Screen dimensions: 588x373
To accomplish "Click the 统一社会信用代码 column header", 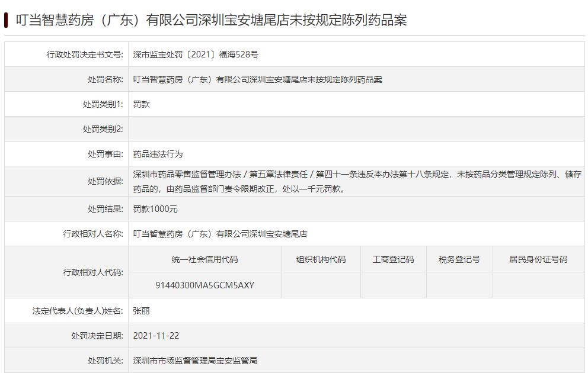I will pyautogui.click(x=204, y=259).
